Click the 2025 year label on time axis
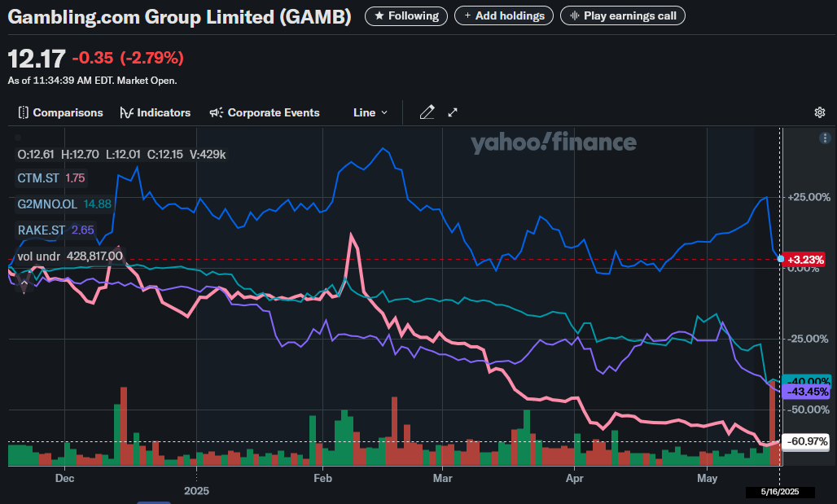 tap(196, 491)
